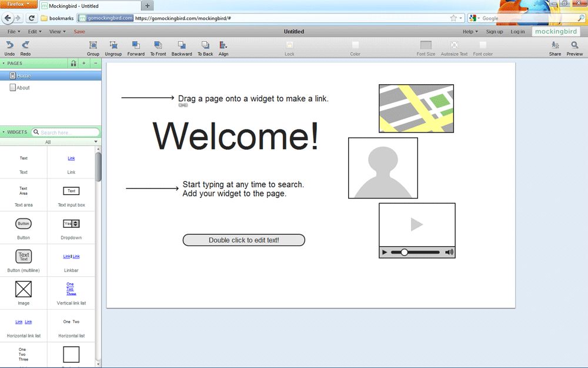588x368 pixels.
Task: Select the Image widget icon
Action: click(x=24, y=289)
